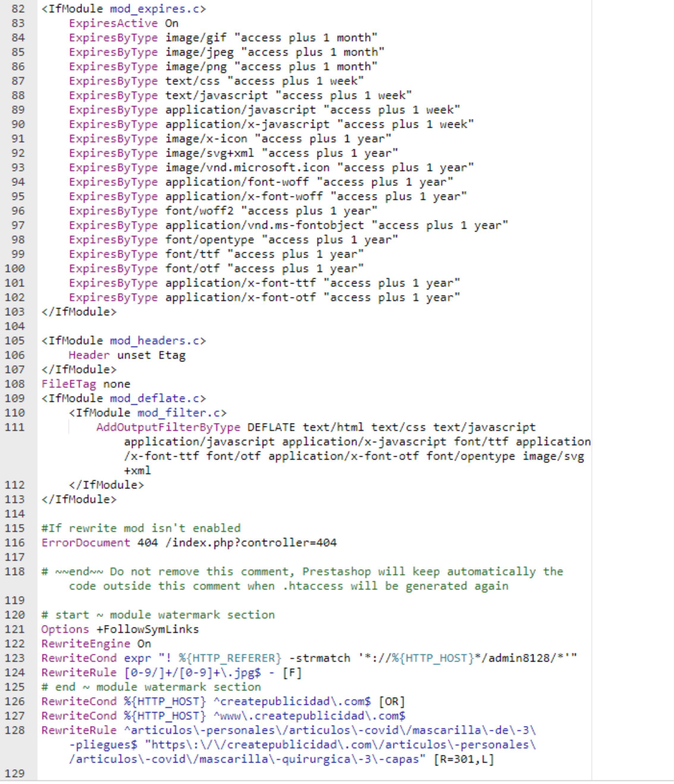
Task: Click 'Options +FollowSymLinks' line
Action: click(120, 629)
